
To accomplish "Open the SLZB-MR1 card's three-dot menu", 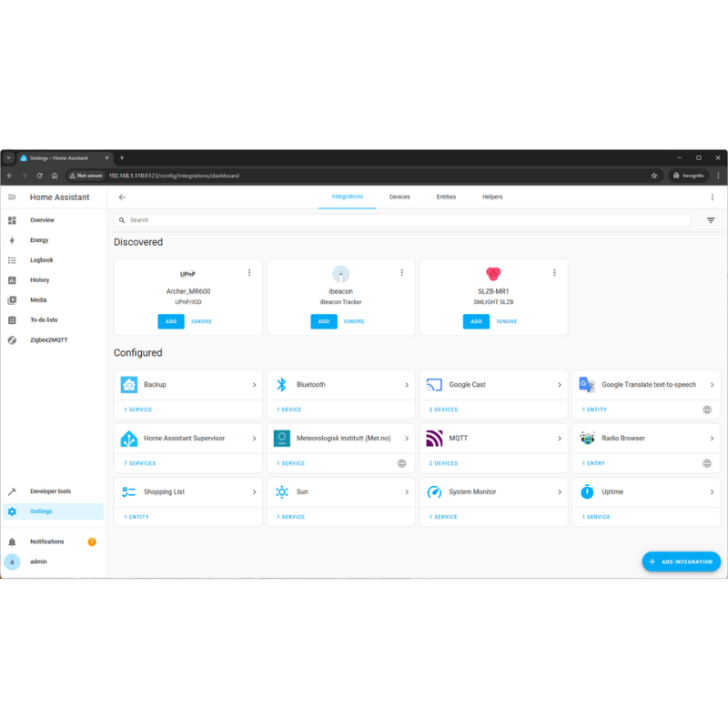I will point(554,272).
